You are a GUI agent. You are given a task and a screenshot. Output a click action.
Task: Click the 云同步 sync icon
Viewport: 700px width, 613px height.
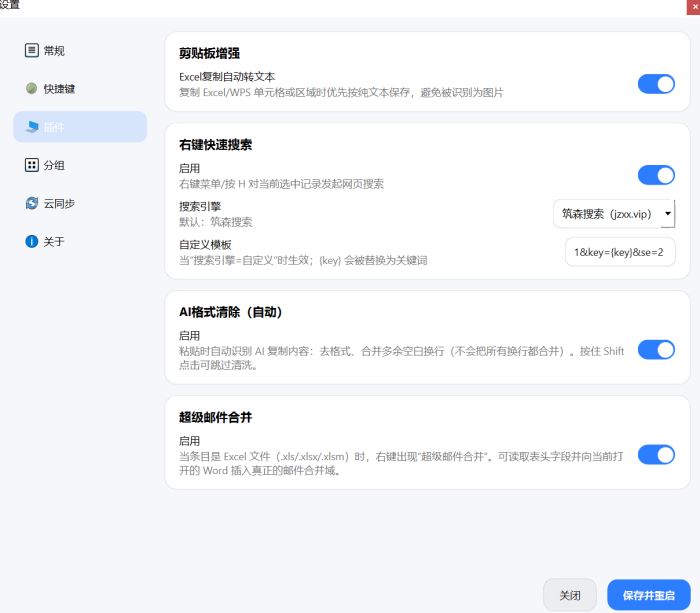coord(32,203)
